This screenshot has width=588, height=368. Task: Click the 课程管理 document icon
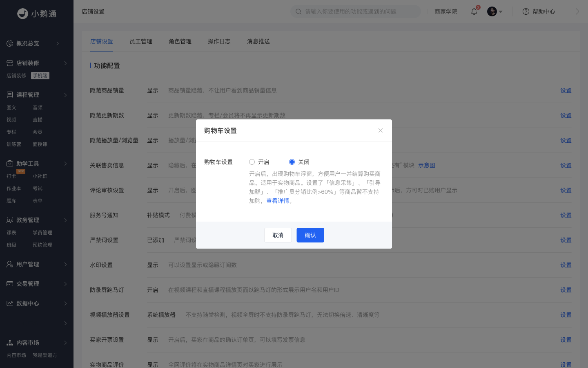(x=10, y=95)
